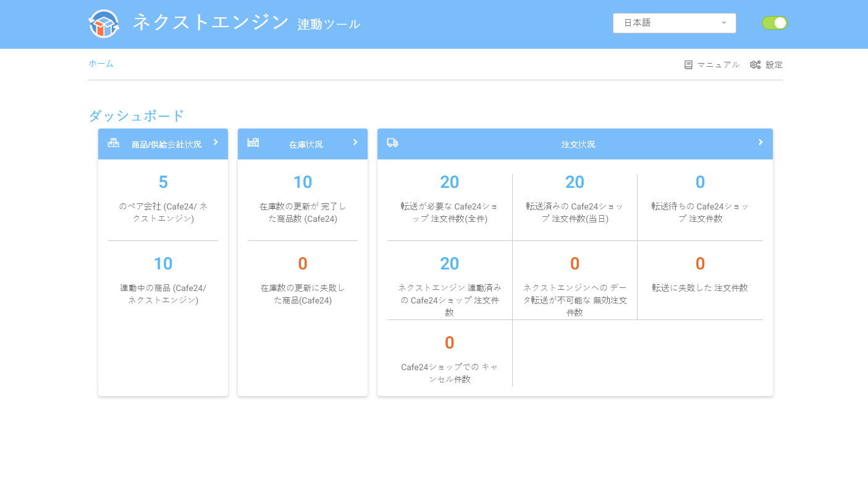Click the 10 above 連動中の商品
Image resolution: width=868 pixels, height=490 pixels.
point(163,264)
